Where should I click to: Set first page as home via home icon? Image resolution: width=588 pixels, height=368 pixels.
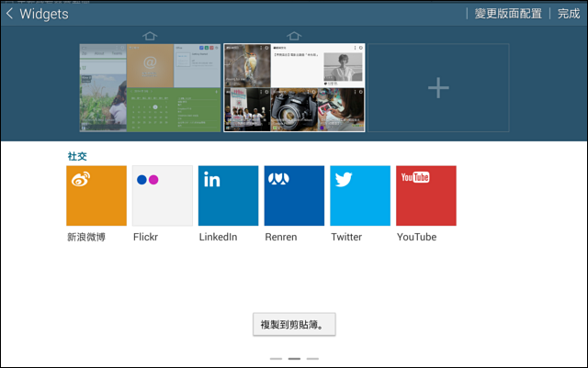tap(150, 36)
